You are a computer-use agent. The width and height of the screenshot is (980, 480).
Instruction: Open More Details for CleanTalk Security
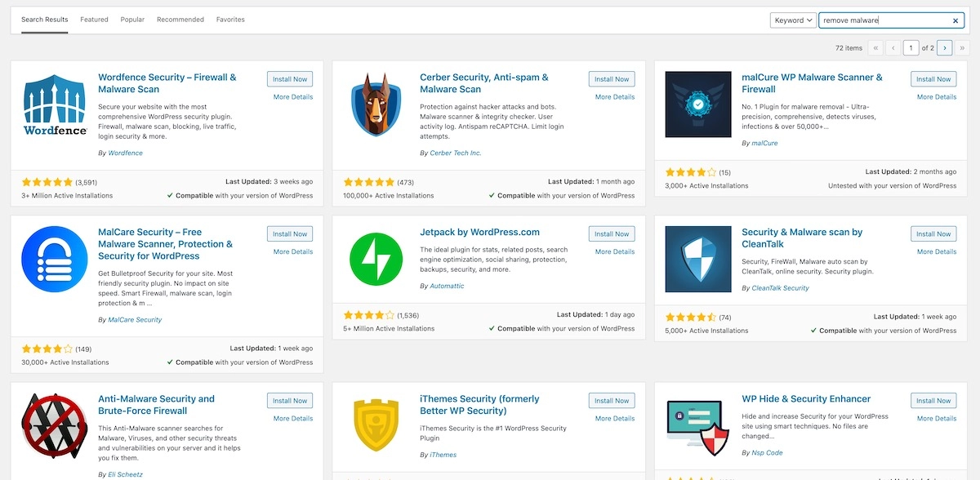pyautogui.click(x=937, y=252)
